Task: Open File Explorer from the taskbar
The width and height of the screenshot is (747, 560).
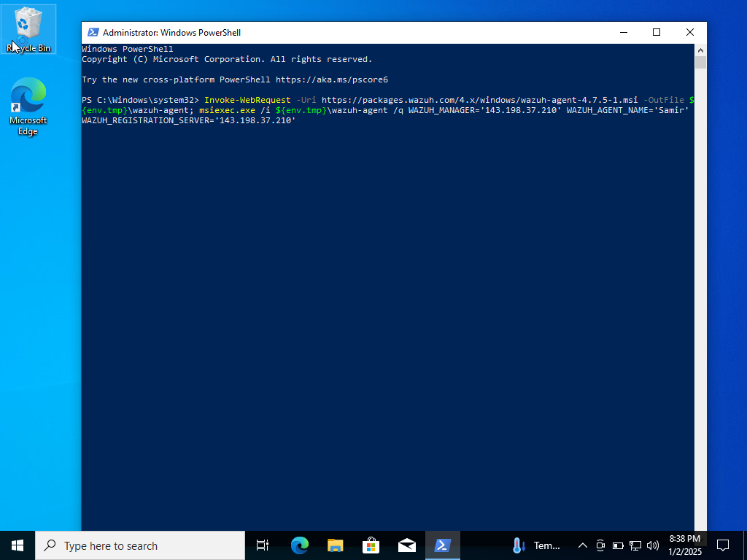Action: pyautogui.click(x=336, y=545)
